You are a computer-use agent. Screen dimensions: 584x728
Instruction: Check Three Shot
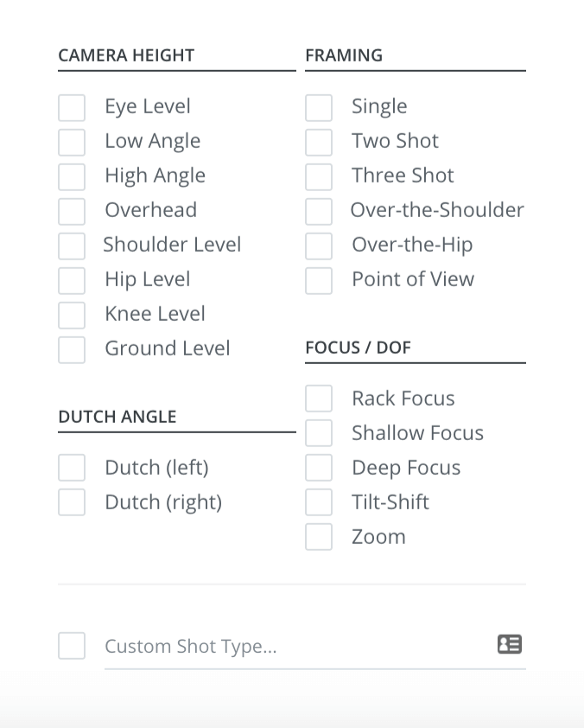319,176
